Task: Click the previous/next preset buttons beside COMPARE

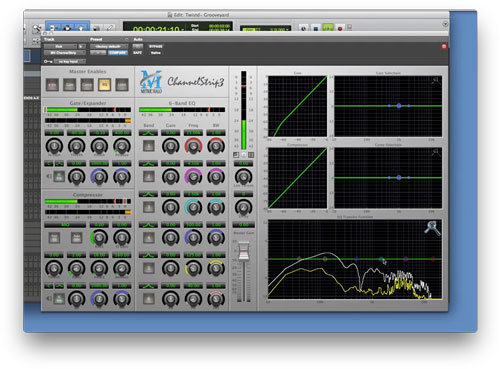Action: 98,53
